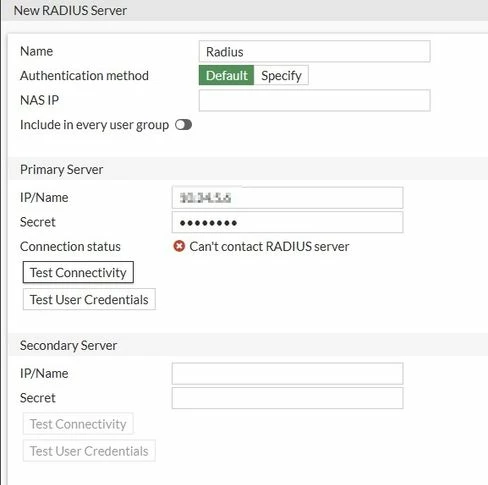Click Primary Server IP/Name field
The width and height of the screenshot is (488, 485).
click(x=287, y=198)
